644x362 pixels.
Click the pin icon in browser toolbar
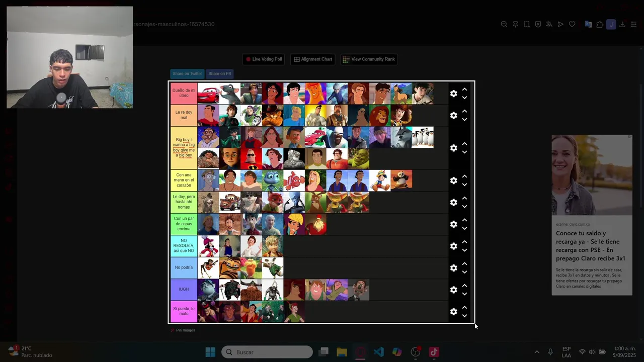click(x=515, y=24)
